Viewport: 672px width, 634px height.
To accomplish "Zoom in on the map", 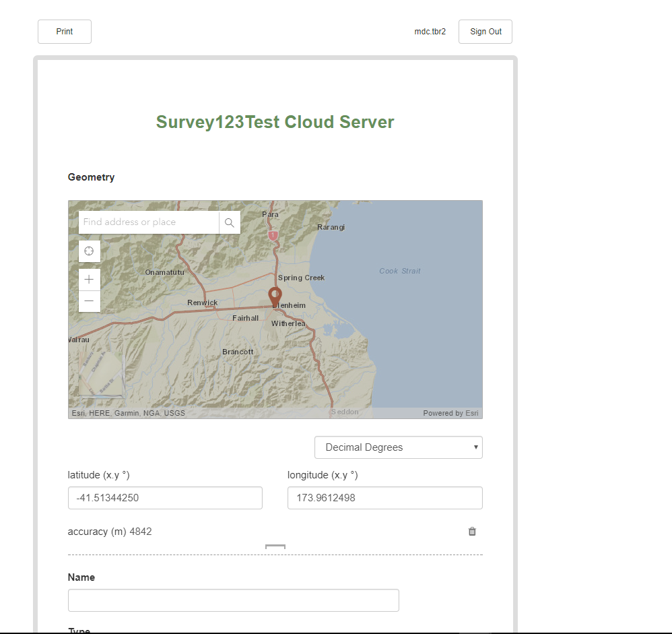I will [x=89, y=280].
